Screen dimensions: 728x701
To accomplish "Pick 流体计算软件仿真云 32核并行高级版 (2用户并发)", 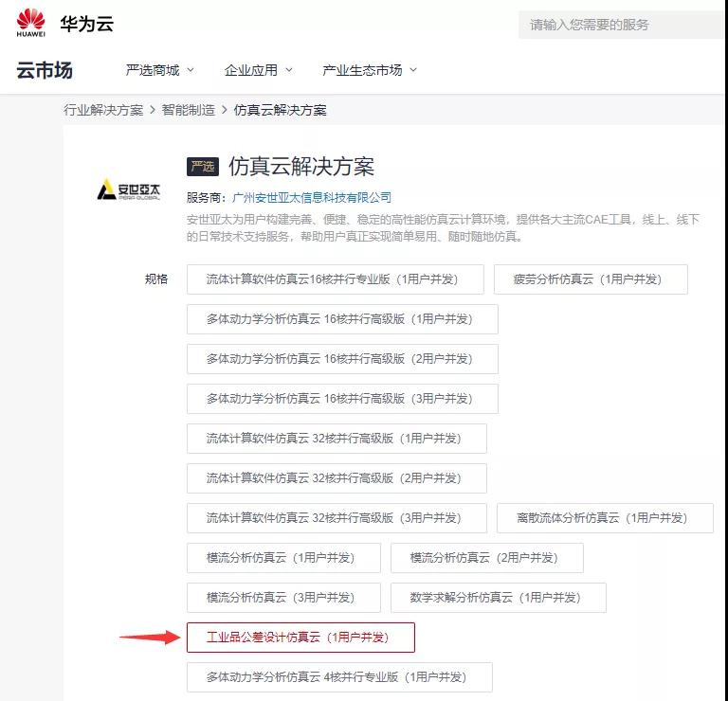I will (337, 478).
